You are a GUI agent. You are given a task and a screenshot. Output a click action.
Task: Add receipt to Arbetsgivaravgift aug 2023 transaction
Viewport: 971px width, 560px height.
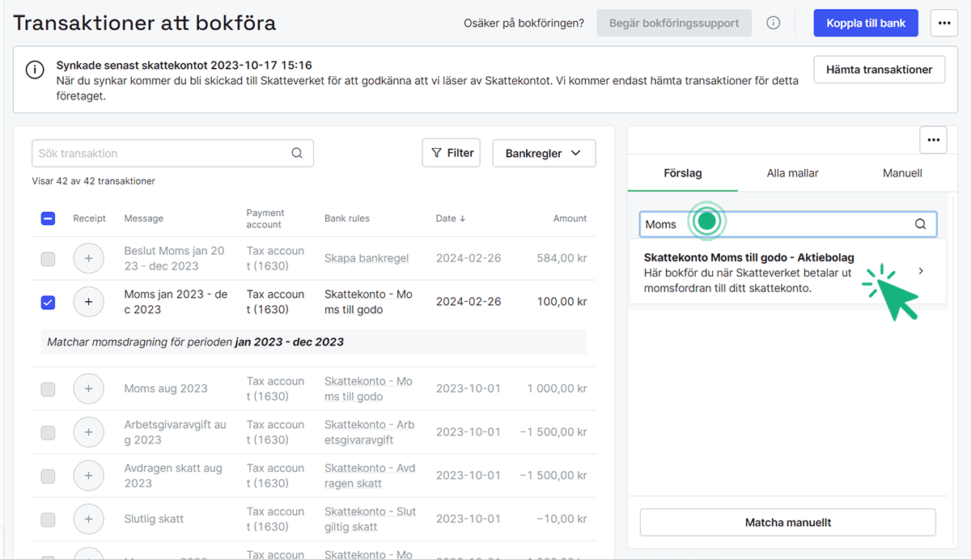point(88,432)
